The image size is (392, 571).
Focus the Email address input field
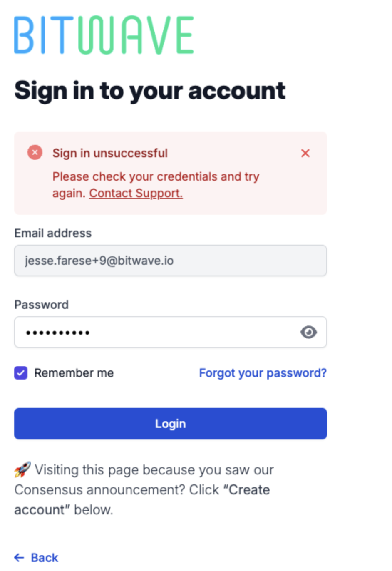pos(171,261)
